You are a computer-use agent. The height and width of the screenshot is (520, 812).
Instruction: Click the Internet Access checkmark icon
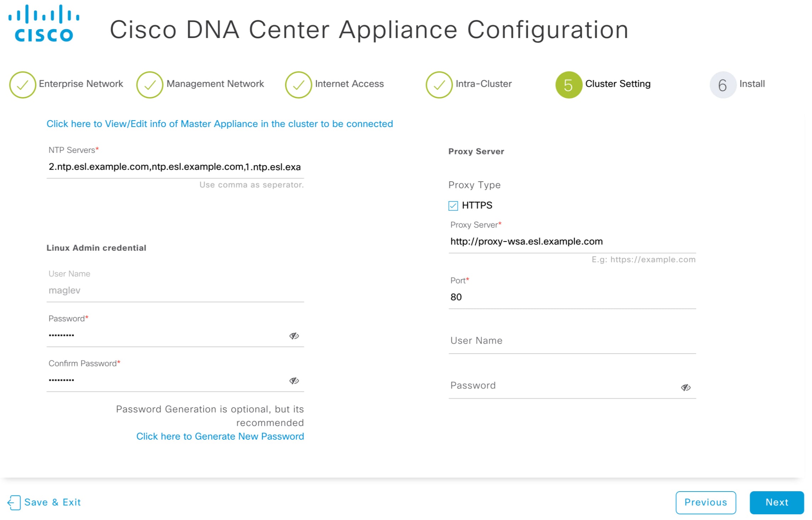click(x=298, y=84)
